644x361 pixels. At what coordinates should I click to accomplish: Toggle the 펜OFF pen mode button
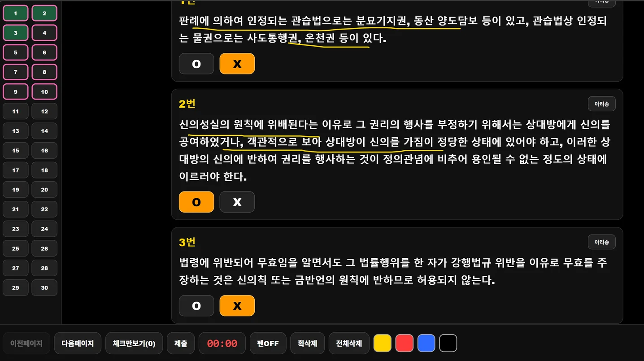[x=268, y=344]
